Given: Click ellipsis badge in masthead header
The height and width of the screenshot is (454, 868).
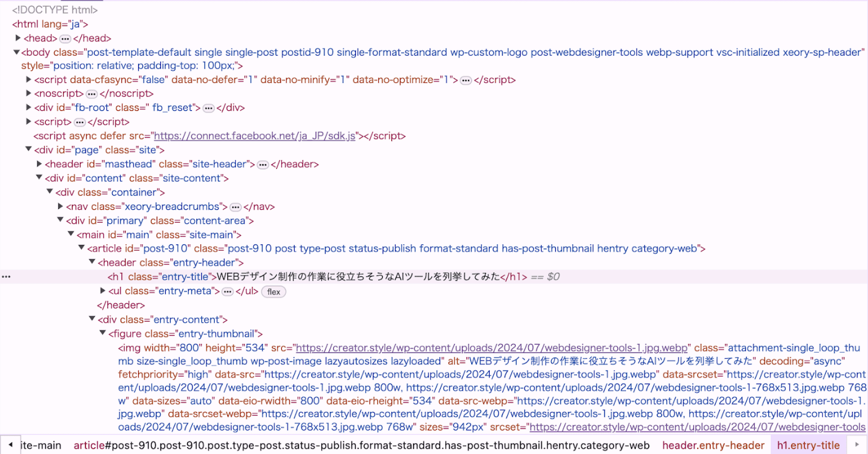Looking at the screenshot, I should [263, 165].
